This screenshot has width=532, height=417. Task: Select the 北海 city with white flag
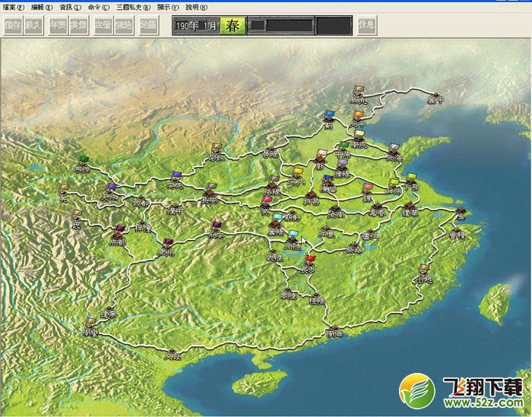394,153
